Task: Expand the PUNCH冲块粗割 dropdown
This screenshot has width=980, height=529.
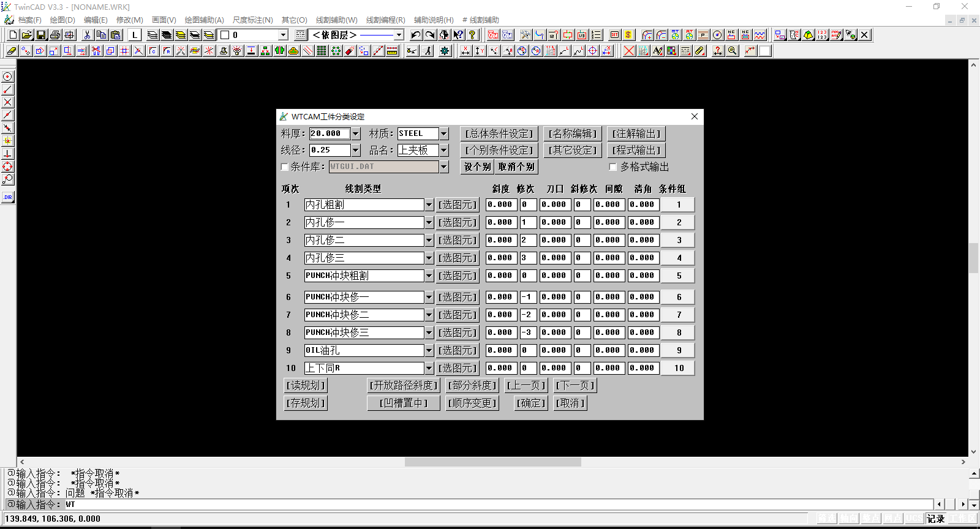Action: tap(429, 276)
